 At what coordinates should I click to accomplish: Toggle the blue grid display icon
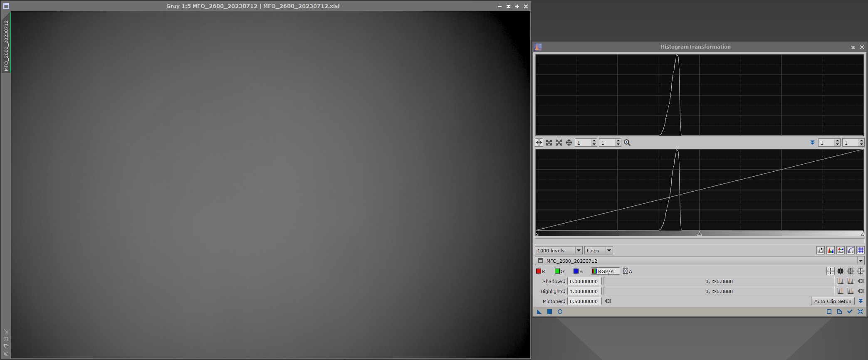click(x=861, y=250)
